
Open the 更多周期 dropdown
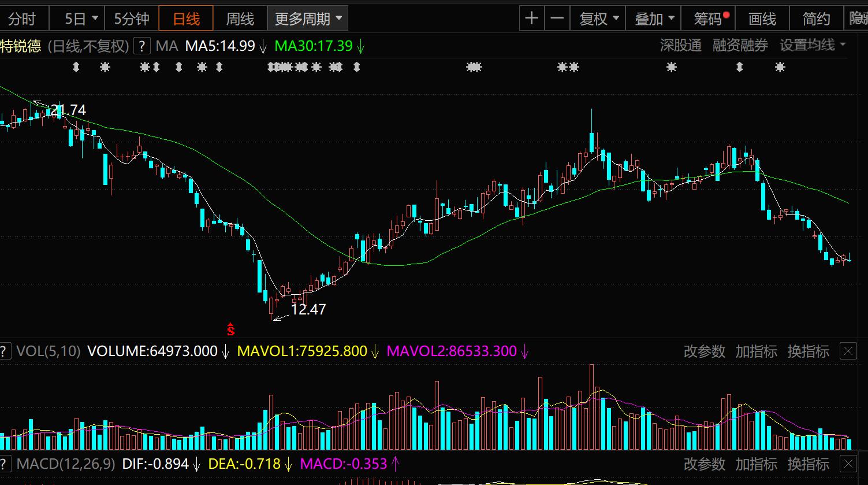click(308, 19)
